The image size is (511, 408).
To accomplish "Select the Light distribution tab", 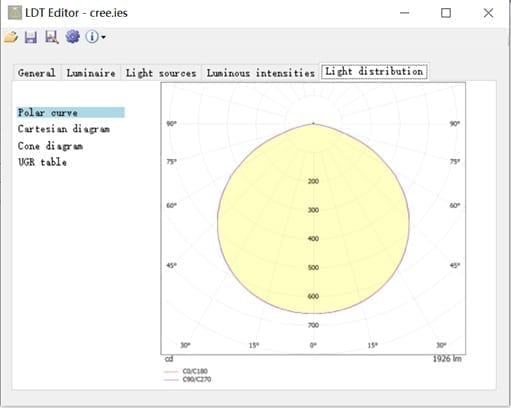I will click(374, 71).
